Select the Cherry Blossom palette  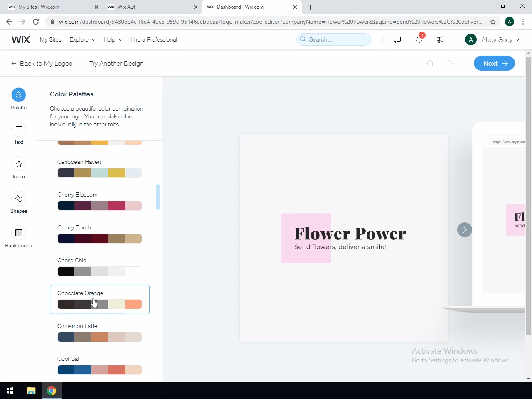[x=100, y=201]
